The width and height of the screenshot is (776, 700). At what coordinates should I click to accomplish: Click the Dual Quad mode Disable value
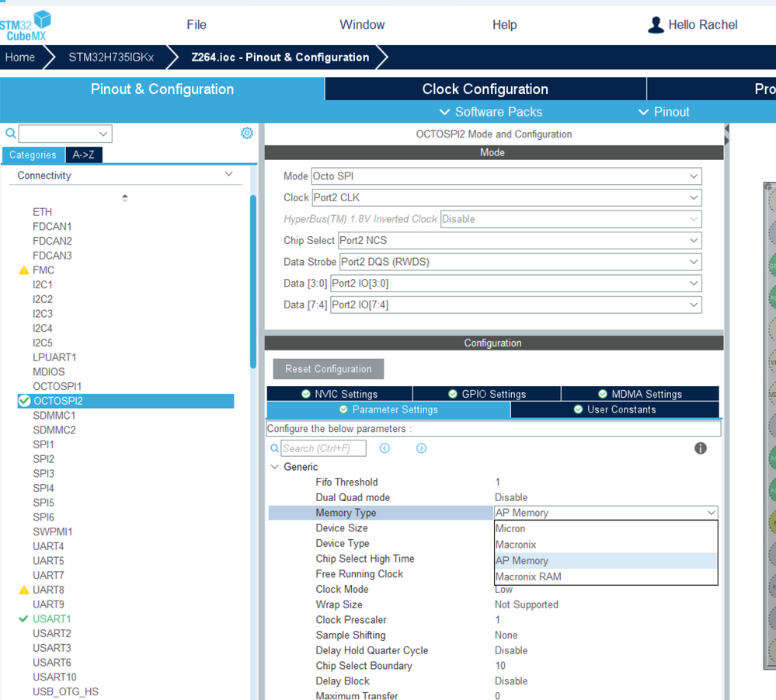click(x=511, y=497)
